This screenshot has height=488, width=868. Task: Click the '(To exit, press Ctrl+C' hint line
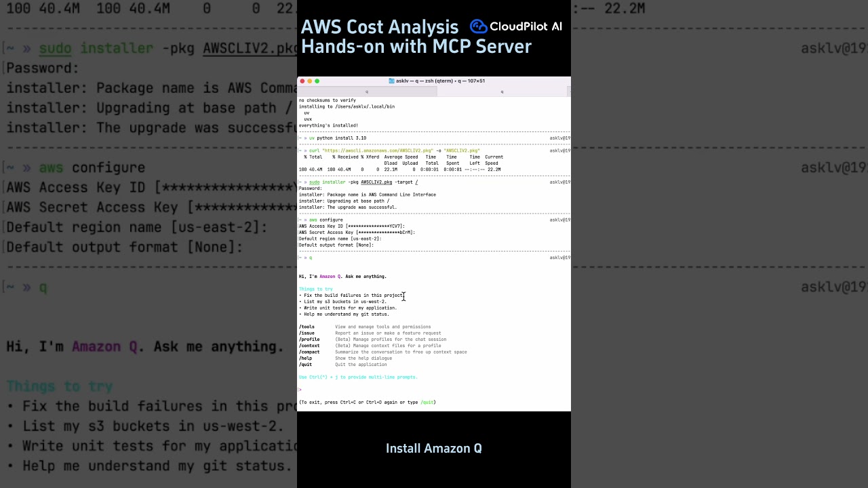368,403
